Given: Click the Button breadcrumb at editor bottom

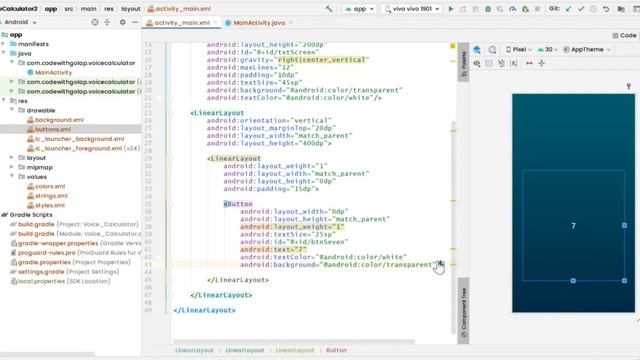Looking at the screenshot, I should [x=336, y=350].
